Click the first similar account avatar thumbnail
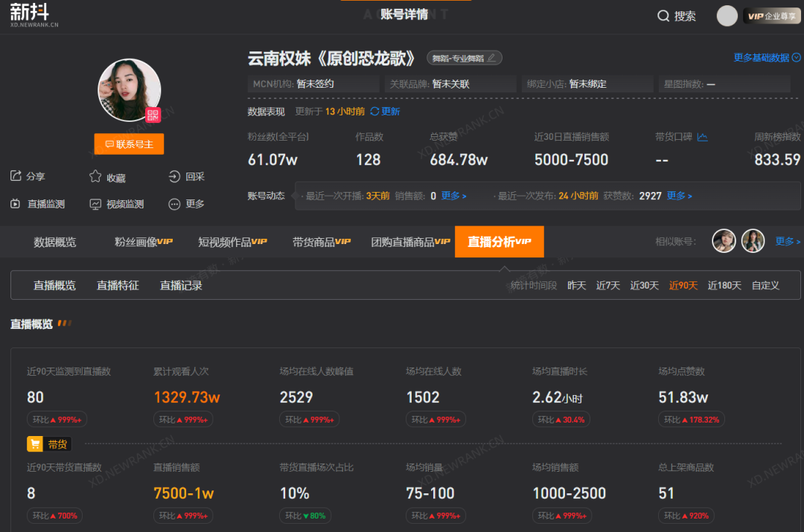 coord(724,241)
